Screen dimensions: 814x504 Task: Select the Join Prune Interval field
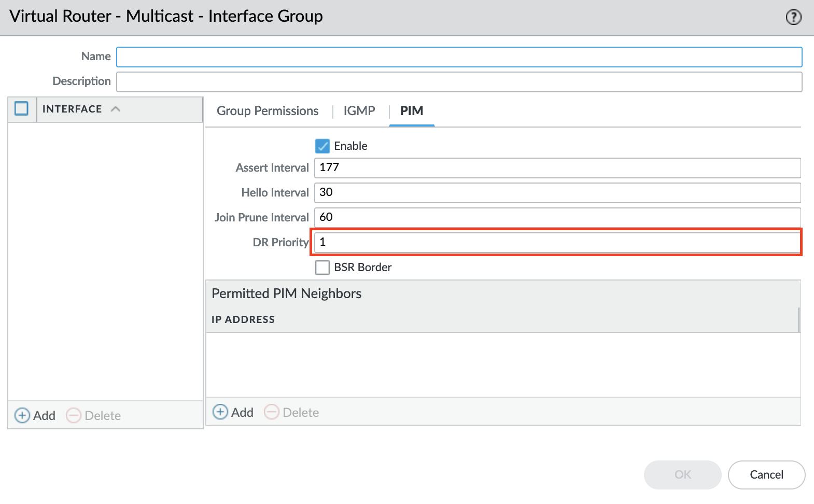557,217
